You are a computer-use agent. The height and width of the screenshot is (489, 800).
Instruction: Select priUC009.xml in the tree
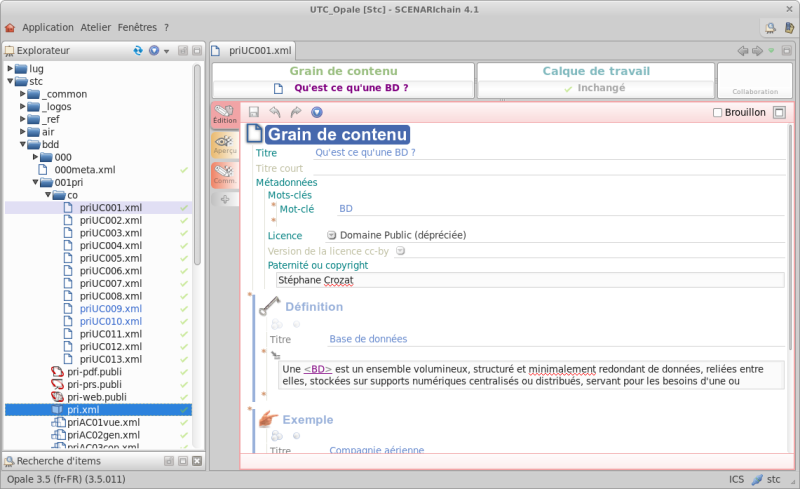point(111,309)
